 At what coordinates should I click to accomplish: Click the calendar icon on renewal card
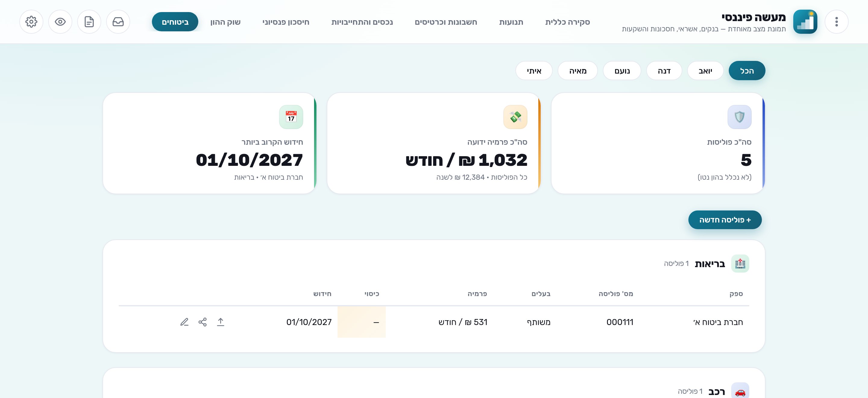click(291, 117)
